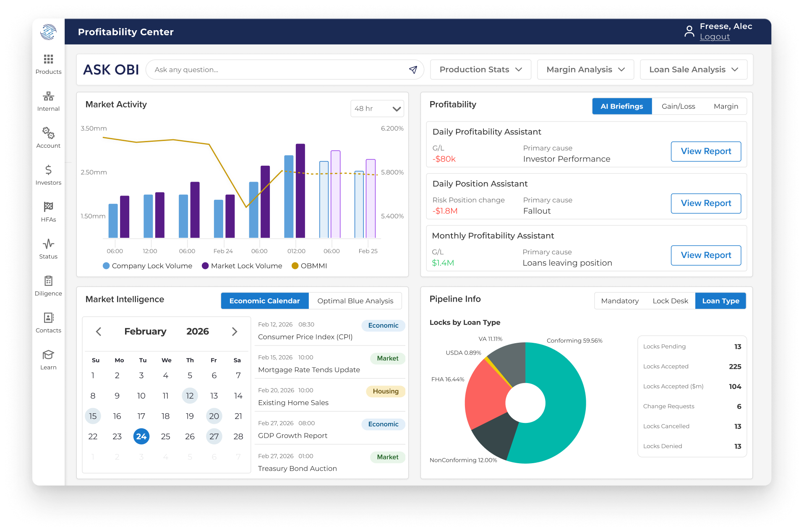Open Diligence clipboard icon
Image resolution: width=804 pixels, height=532 pixels.
[48, 281]
